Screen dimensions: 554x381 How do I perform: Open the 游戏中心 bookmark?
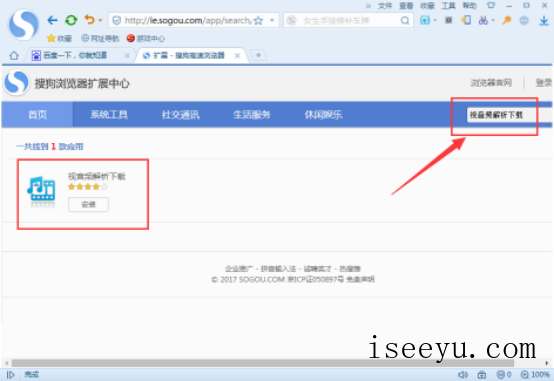tap(146, 38)
